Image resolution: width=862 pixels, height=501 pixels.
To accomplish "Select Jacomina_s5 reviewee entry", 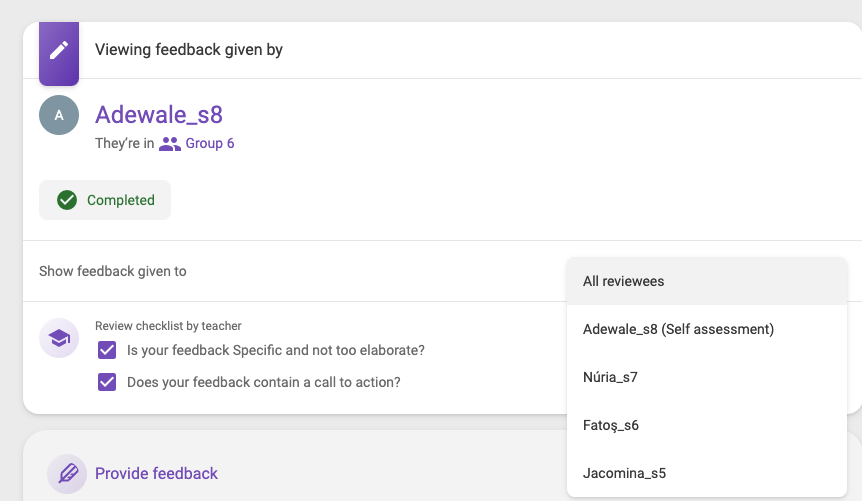I will [x=706, y=473].
